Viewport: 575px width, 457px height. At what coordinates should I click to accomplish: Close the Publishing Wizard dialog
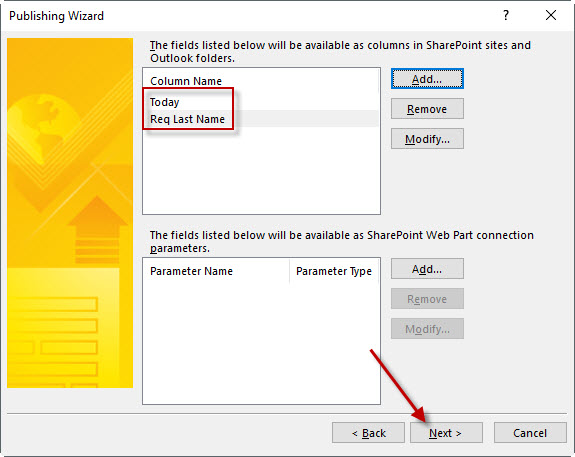coord(551,15)
